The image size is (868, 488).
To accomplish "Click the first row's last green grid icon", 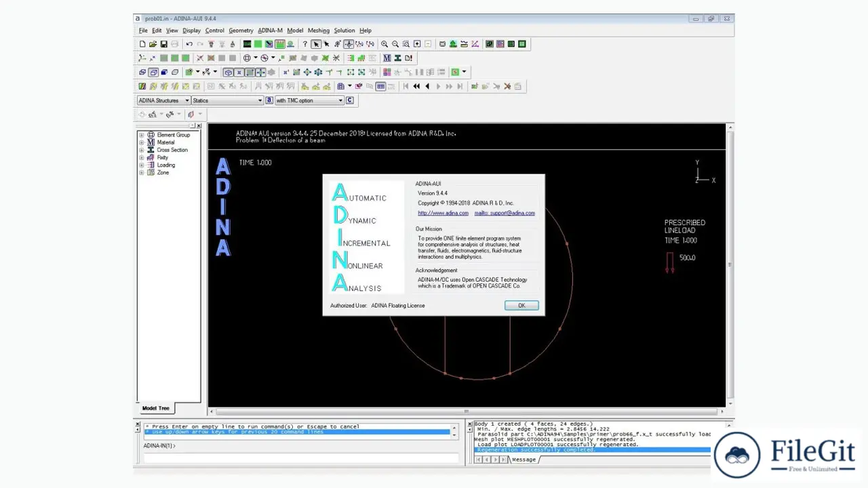I will (522, 44).
